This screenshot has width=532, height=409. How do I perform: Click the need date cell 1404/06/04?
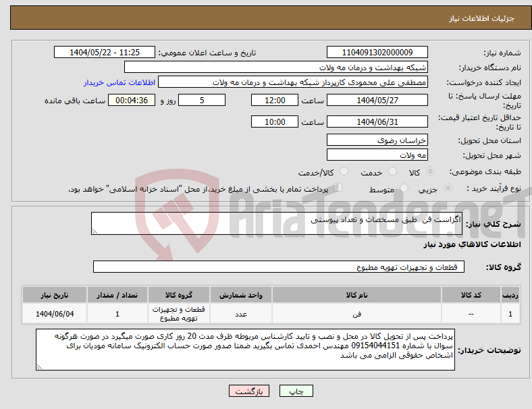coord(55,314)
